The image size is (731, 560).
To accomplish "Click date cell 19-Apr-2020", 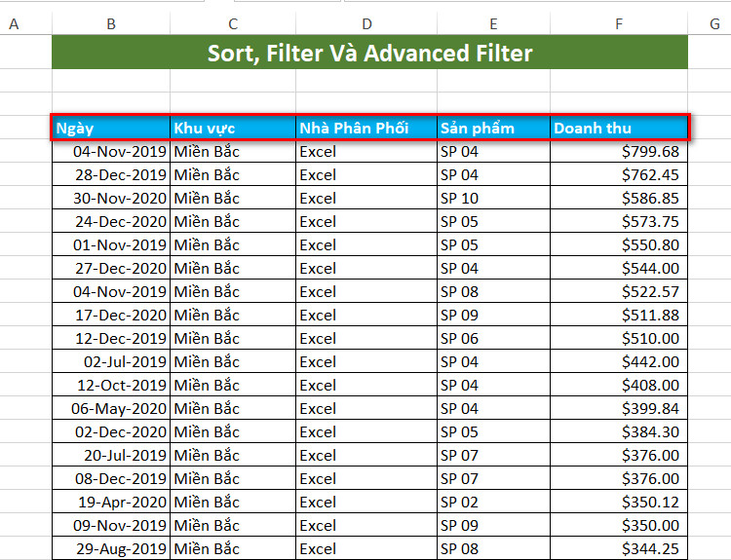I will [x=111, y=502].
